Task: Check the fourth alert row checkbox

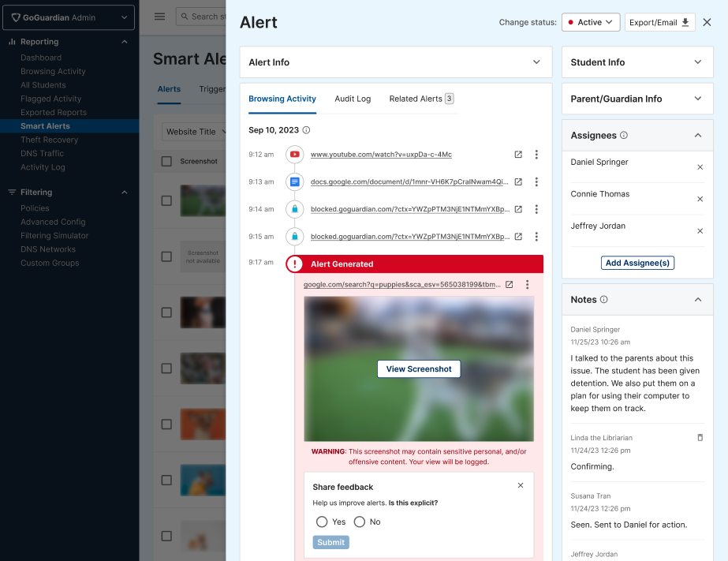Action: point(166,368)
